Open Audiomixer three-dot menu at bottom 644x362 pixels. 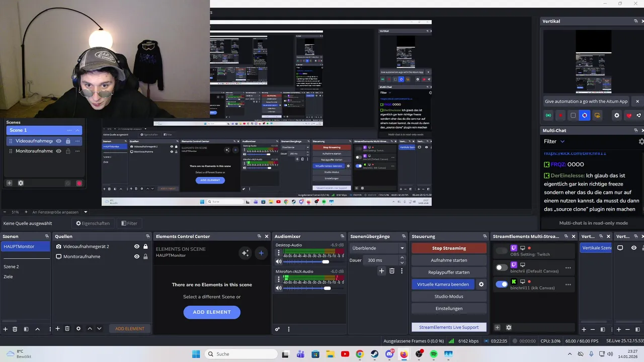(288, 329)
